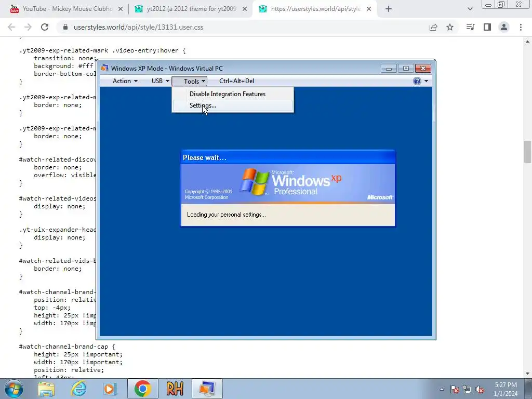Close the YouTube Mickey Mouse tab
The height and width of the screenshot is (399, 532).
point(121,9)
